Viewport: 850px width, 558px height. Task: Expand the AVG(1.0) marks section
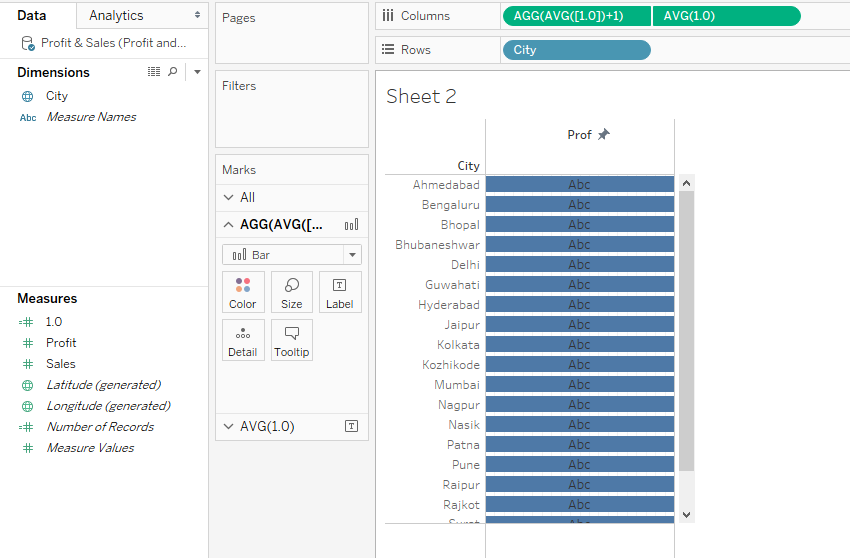tap(228, 426)
